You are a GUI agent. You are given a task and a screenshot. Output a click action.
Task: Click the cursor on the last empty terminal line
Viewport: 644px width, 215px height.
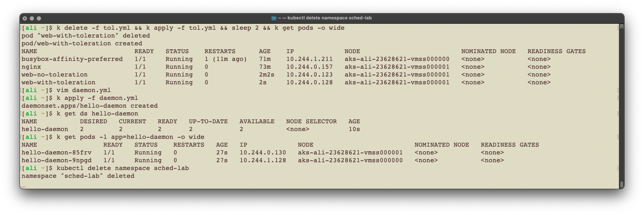click(x=23, y=185)
